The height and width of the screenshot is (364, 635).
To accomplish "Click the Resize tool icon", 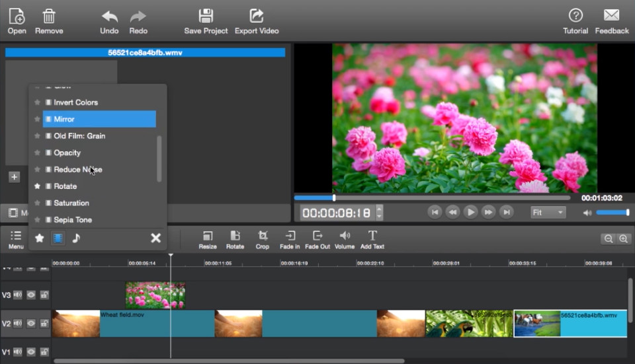I will click(x=208, y=237).
